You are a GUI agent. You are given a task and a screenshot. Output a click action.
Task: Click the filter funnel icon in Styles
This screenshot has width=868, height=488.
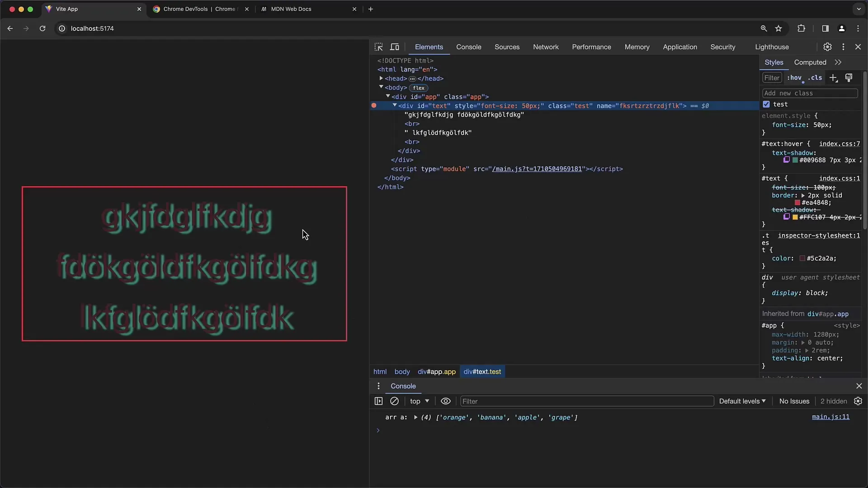[771, 77]
